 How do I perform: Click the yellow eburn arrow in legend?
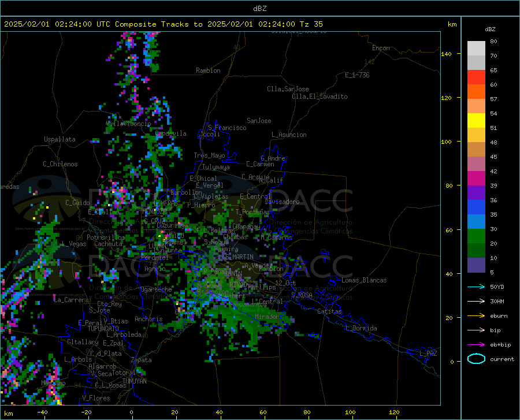(x=476, y=316)
